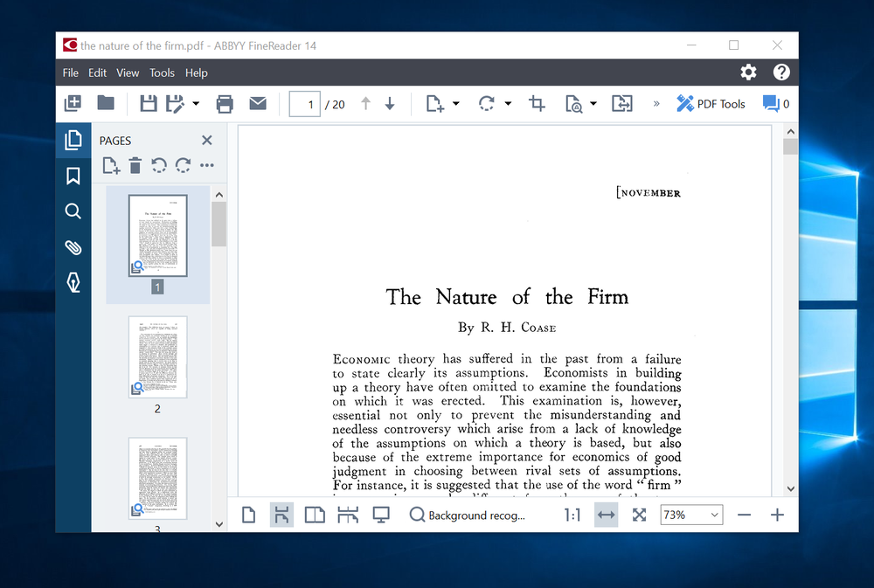The width and height of the screenshot is (874, 588).
Task: Open the Digital Signatures panel
Action: point(73,281)
